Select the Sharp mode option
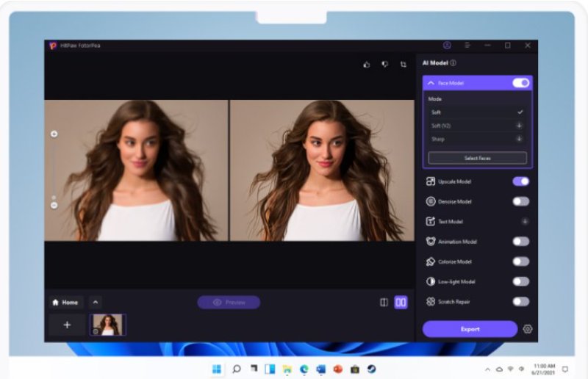 [477, 139]
